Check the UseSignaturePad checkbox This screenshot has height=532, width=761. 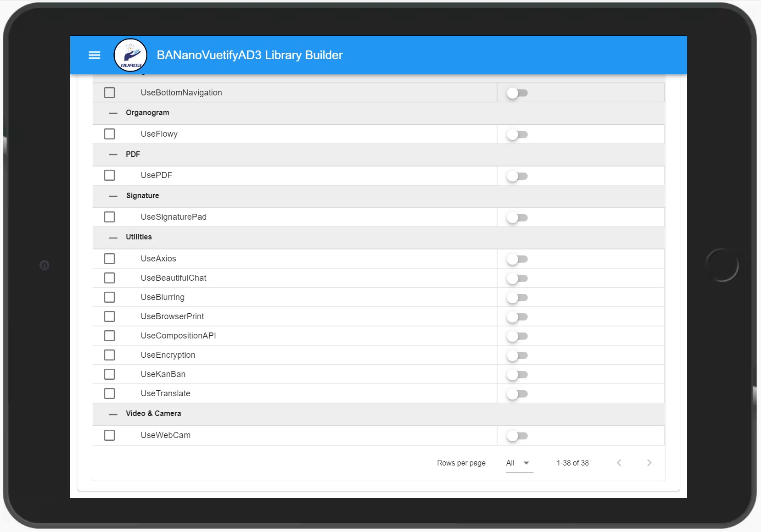[x=110, y=217]
